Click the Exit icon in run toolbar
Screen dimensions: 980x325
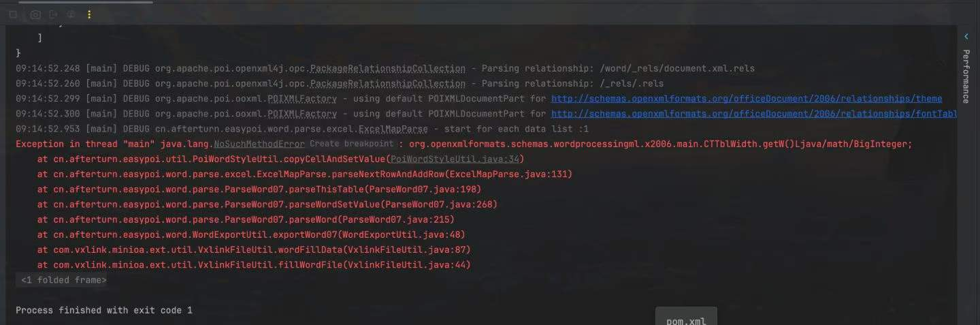coord(54,14)
